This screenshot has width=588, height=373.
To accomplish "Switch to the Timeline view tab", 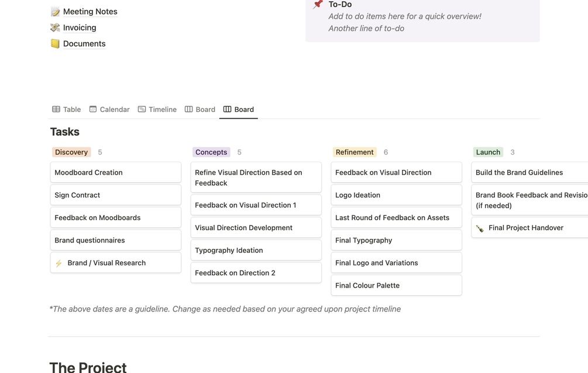I will pyautogui.click(x=157, y=109).
